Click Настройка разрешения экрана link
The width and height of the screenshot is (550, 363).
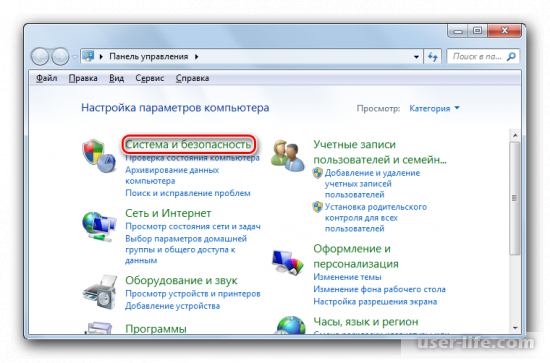375,302
